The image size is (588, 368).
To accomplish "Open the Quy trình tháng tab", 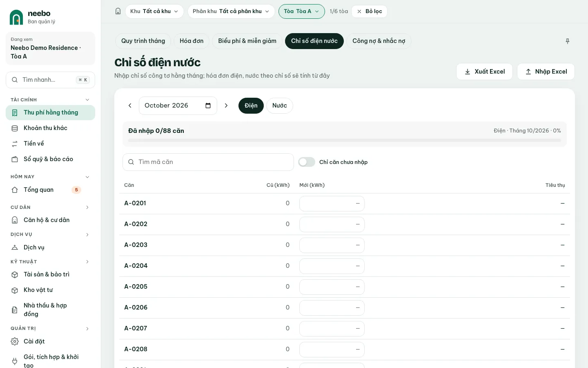I will (x=143, y=41).
